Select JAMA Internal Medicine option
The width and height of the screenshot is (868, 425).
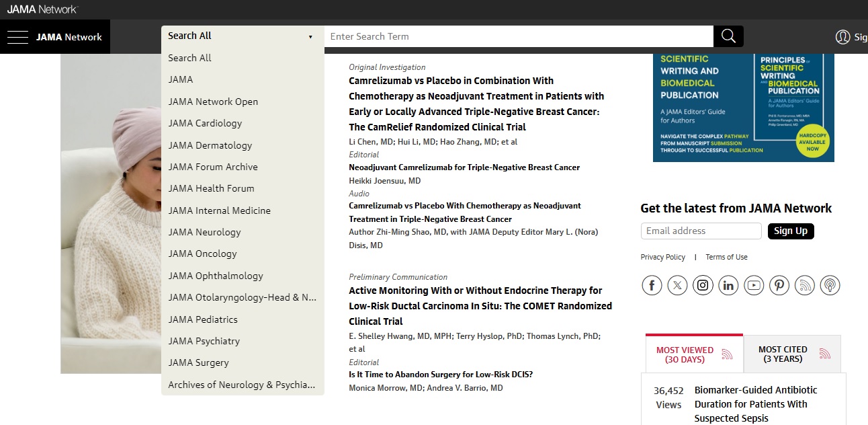243,210
